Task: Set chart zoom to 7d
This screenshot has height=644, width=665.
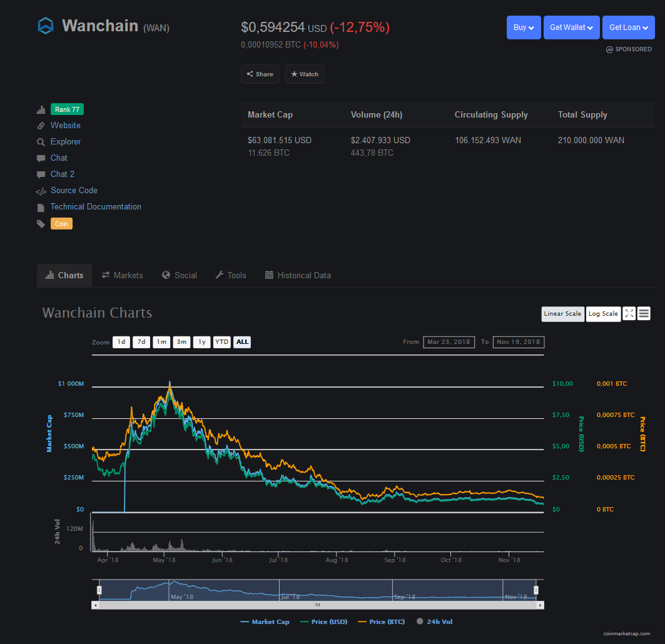Action: [x=141, y=342]
